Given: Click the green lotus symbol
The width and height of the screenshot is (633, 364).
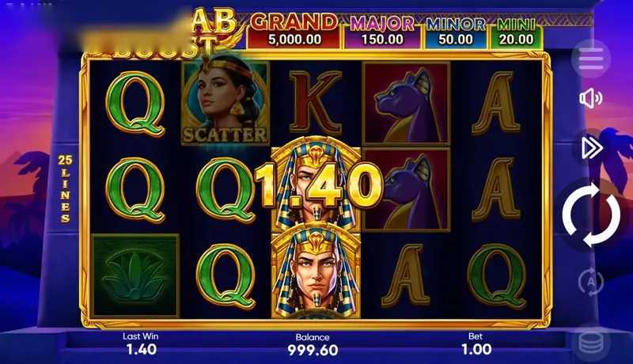Looking at the screenshot, I should (135, 275).
